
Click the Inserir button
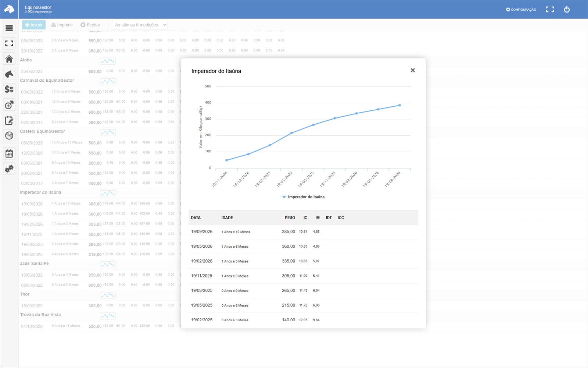(x=34, y=25)
